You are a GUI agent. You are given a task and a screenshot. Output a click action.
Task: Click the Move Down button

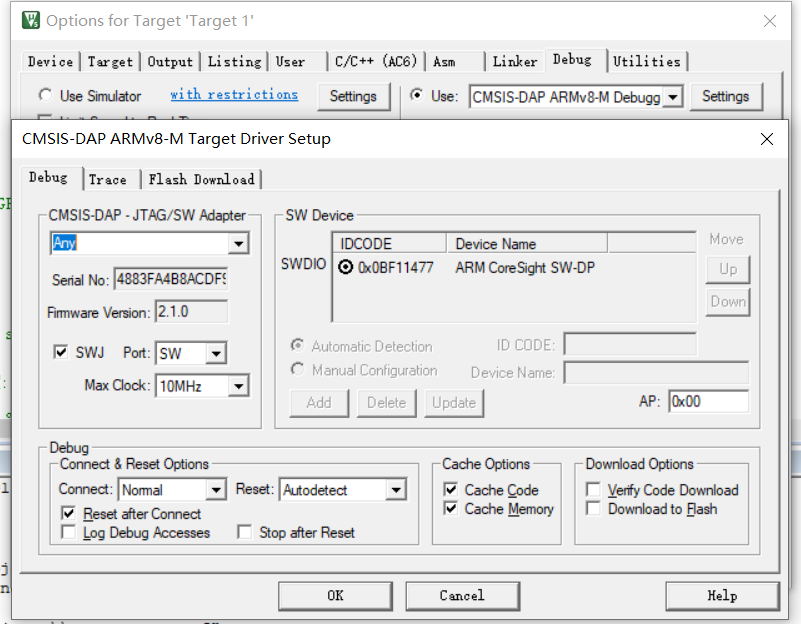click(x=727, y=302)
